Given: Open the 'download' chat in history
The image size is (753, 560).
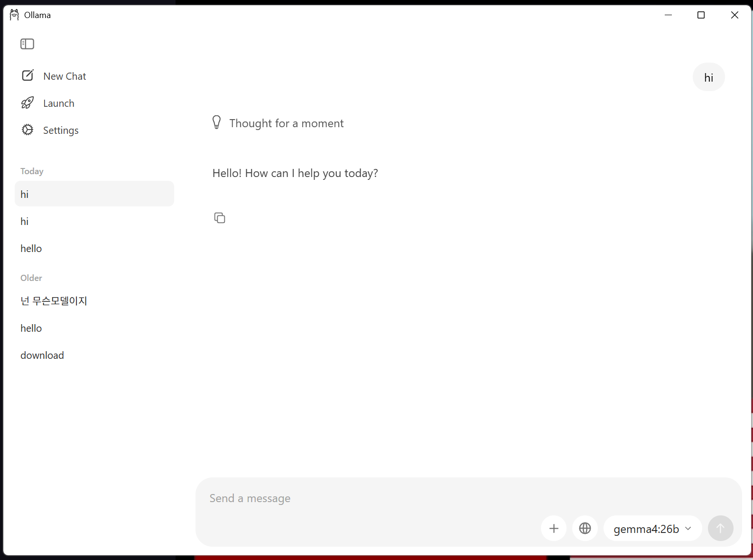Looking at the screenshot, I should [42, 355].
